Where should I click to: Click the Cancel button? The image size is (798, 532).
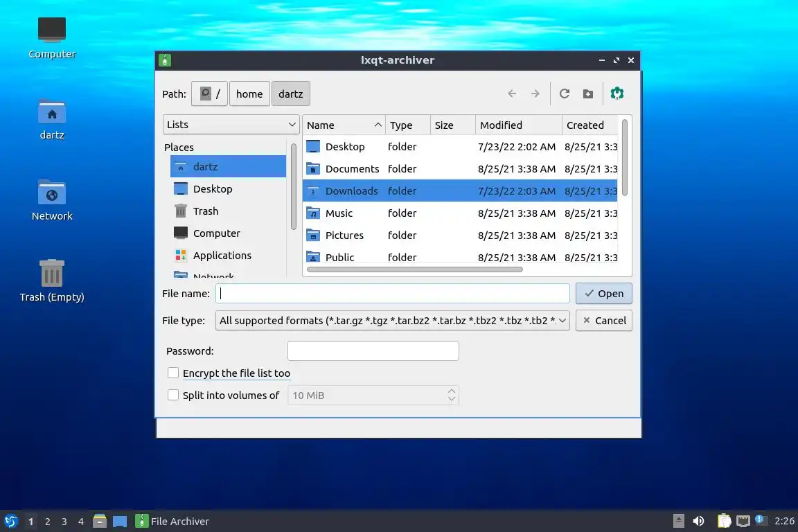click(603, 320)
